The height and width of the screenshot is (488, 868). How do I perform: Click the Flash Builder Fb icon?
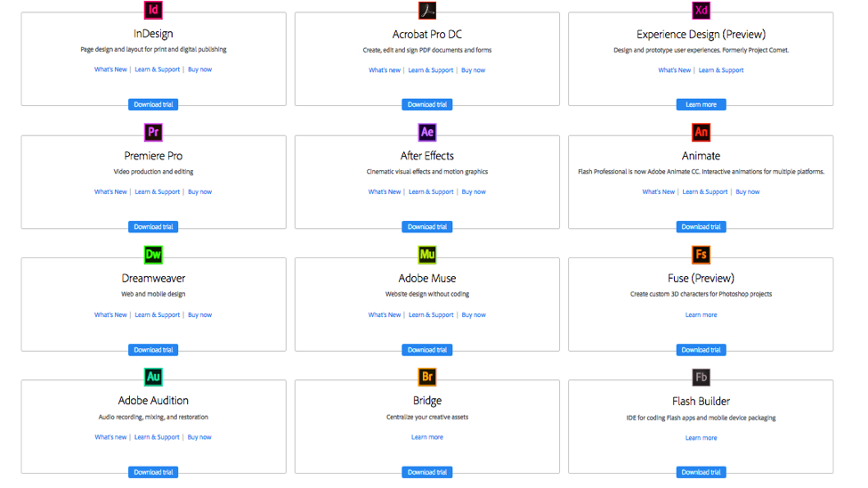point(701,378)
